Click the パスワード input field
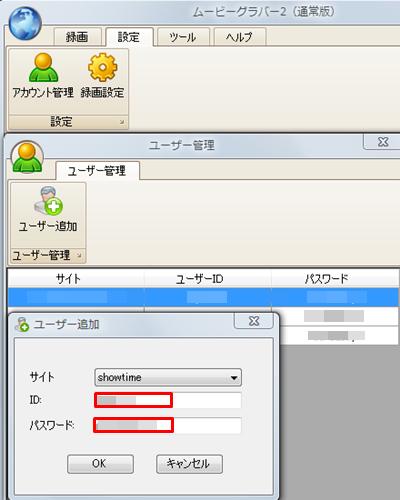The width and height of the screenshot is (400, 500). pos(167,425)
